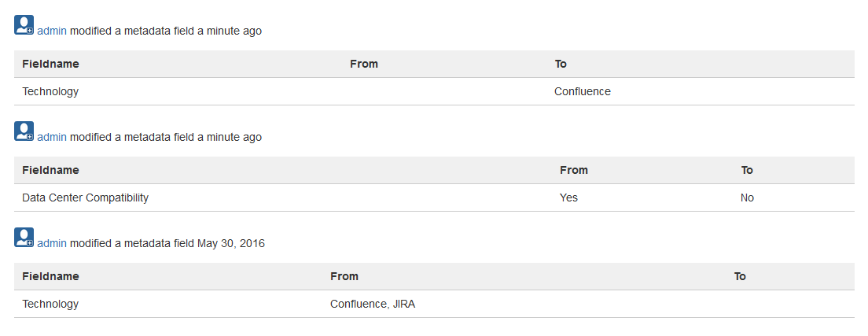Click the Technology cell in the last table
868x336 pixels.
click(x=50, y=304)
